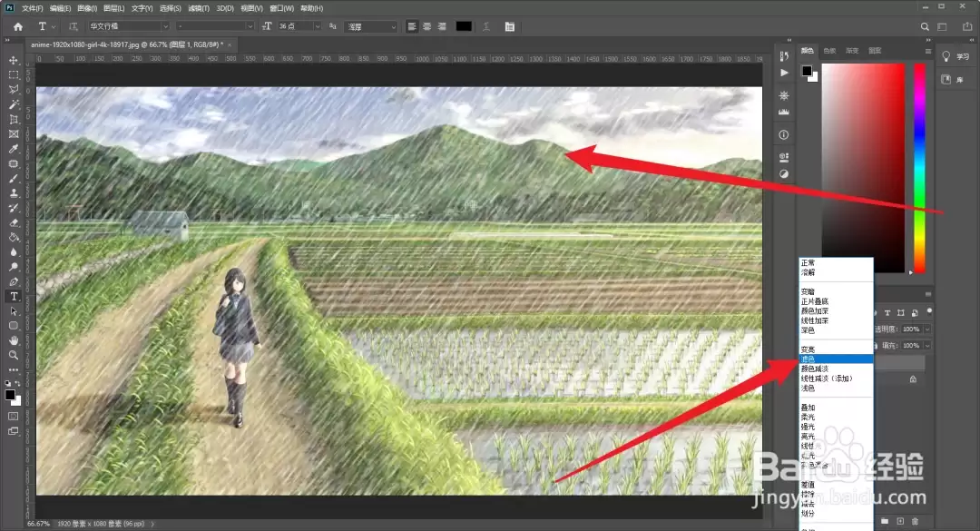
Task: Open the layer fill 100% dropdown
Action: pos(927,345)
